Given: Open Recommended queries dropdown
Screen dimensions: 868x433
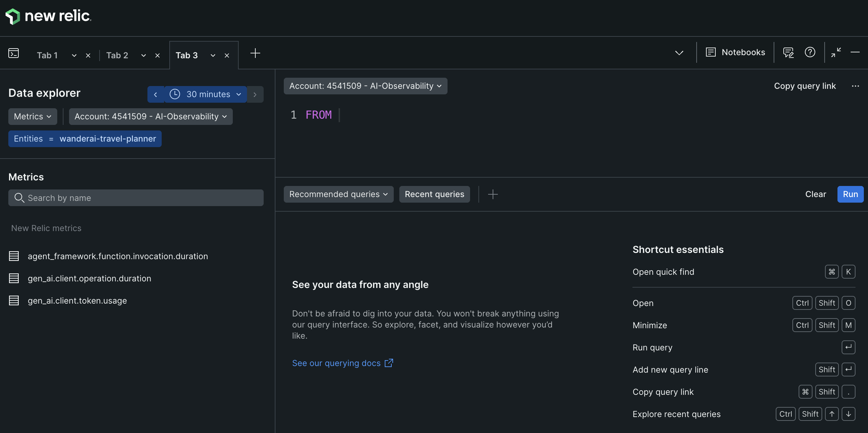Looking at the screenshot, I should coord(338,194).
